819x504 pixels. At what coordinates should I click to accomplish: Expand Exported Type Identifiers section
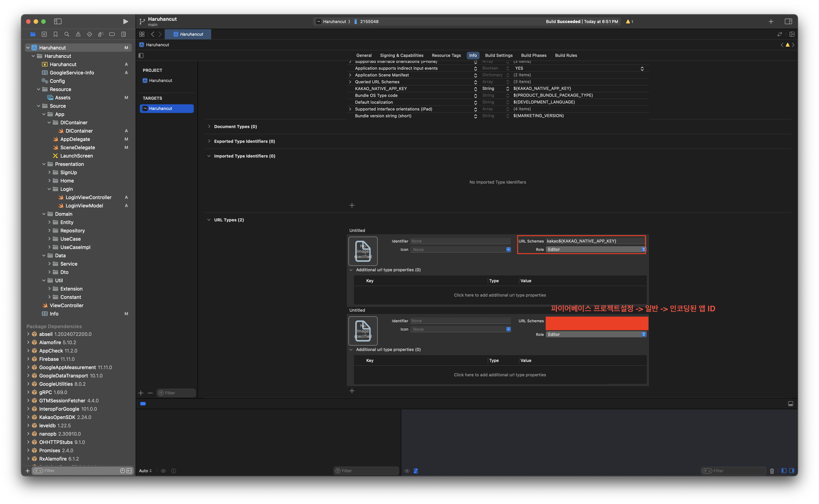(x=209, y=141)
